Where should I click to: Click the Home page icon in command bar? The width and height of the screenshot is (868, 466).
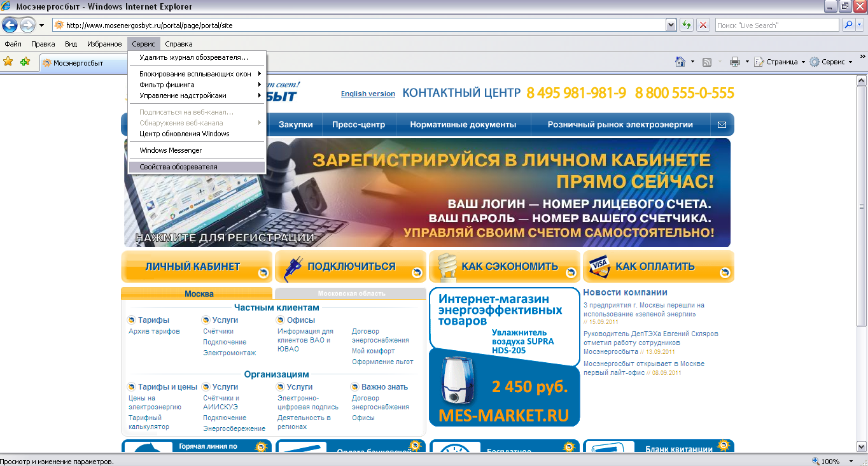tap(680, 62)
